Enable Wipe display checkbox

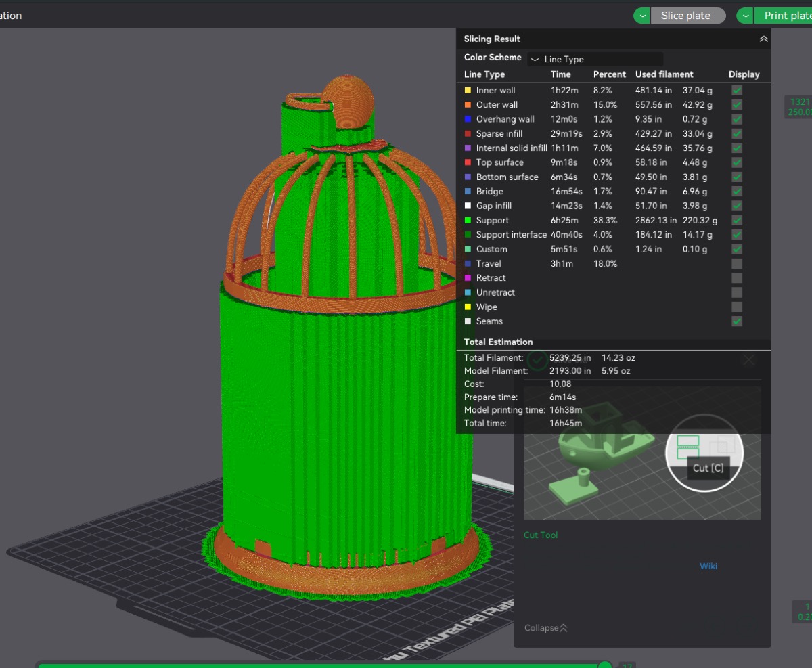click(737, 307)
